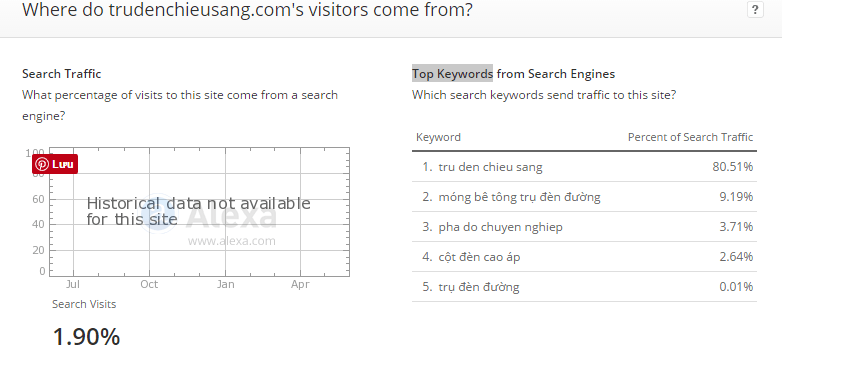Click 'Percent of Search Traffic' column header
Image resolution: width=856 pixels, height=371 pixels.
(690, 137)
